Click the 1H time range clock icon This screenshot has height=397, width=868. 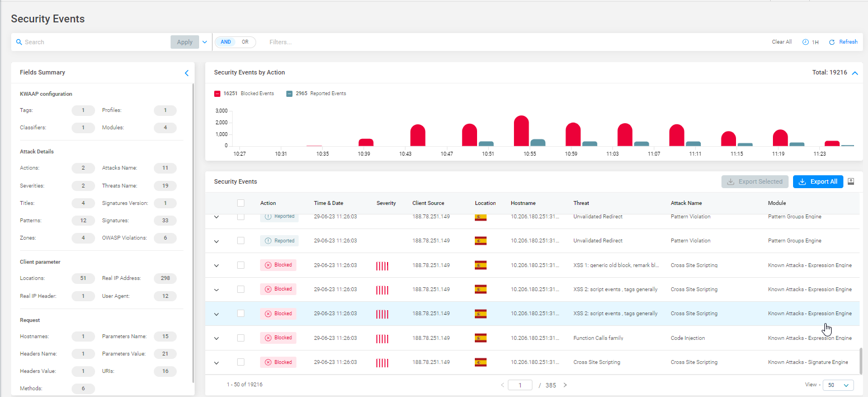[x=805, y=42]
